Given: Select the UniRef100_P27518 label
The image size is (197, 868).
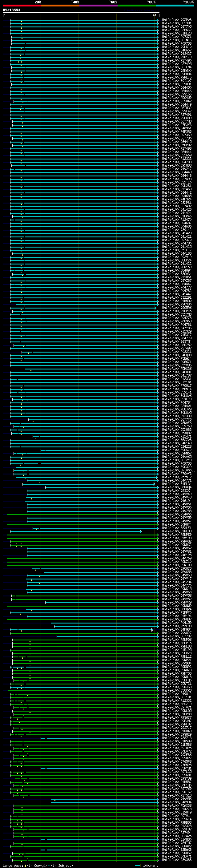Looking at the screenshot, I should click(176, 795).
